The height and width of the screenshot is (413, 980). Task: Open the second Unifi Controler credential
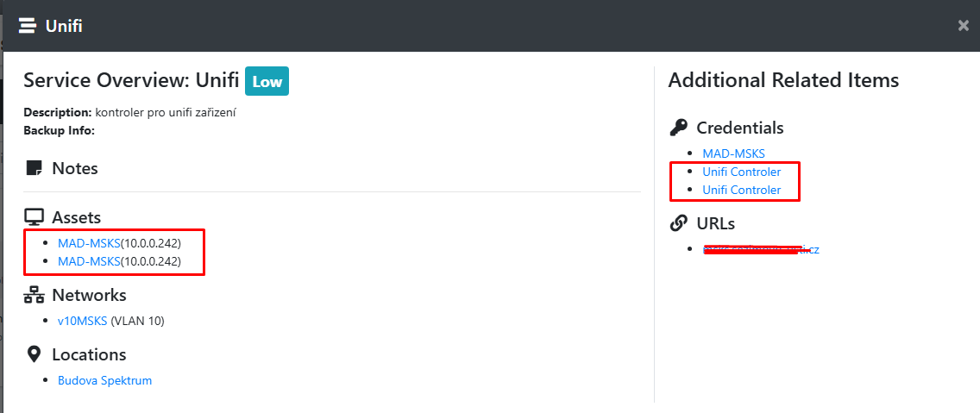[x=742, y=190]
